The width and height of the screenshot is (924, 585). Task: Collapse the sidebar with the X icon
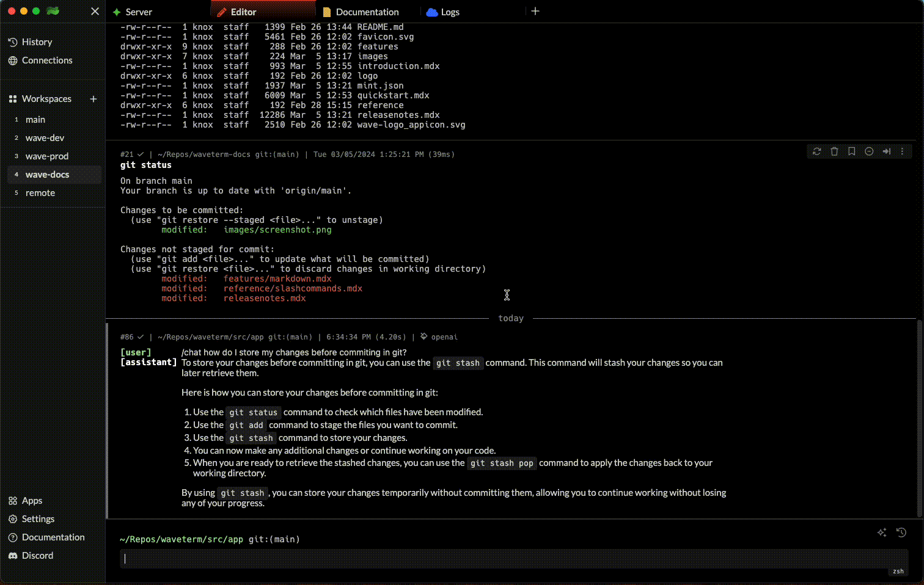tap(95, 11)
